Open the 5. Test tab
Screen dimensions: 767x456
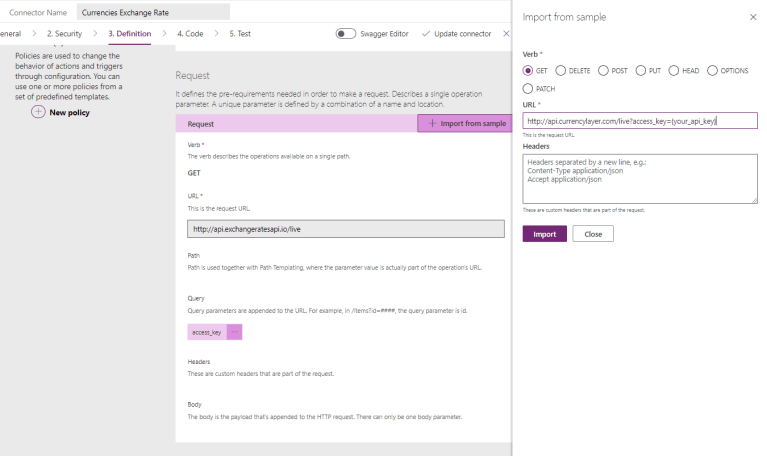pyautogui.click(x=240, y=34)
